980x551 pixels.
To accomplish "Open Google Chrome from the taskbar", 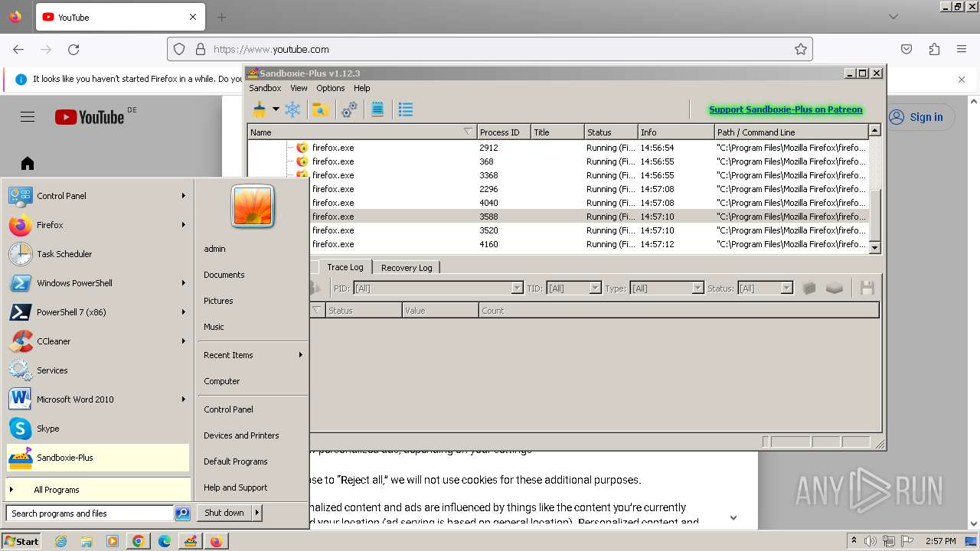I will [x=138, y=541].
